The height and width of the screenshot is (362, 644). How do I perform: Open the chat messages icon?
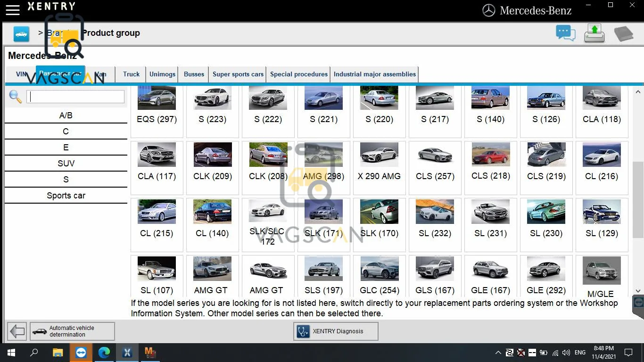coord(565,33)
